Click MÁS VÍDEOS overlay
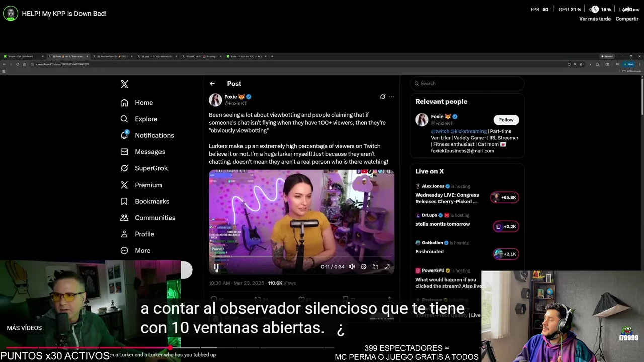 coord(24,328)
